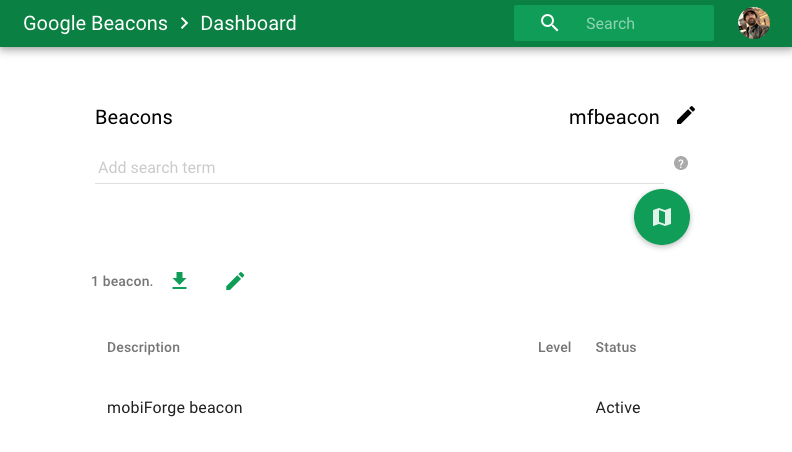The image size is (792, 452).
Task: Download the beacon list
Action: click(179, 281)
